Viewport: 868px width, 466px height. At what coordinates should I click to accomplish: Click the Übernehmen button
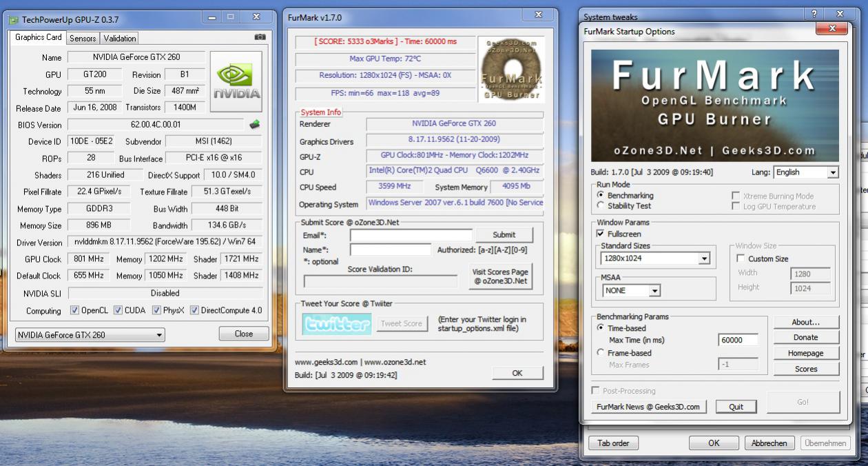click(825, 443)
